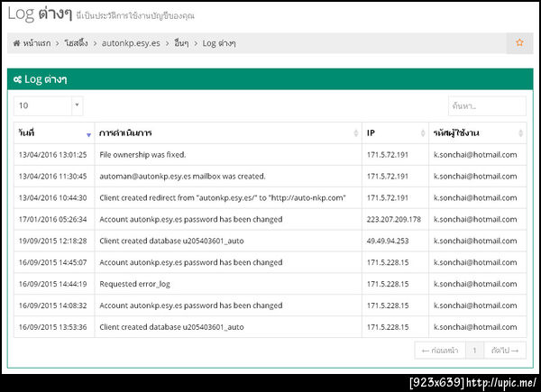Select 'File ownership was fixed.' entry
This screenshot has height=392, width=541.
142,154
